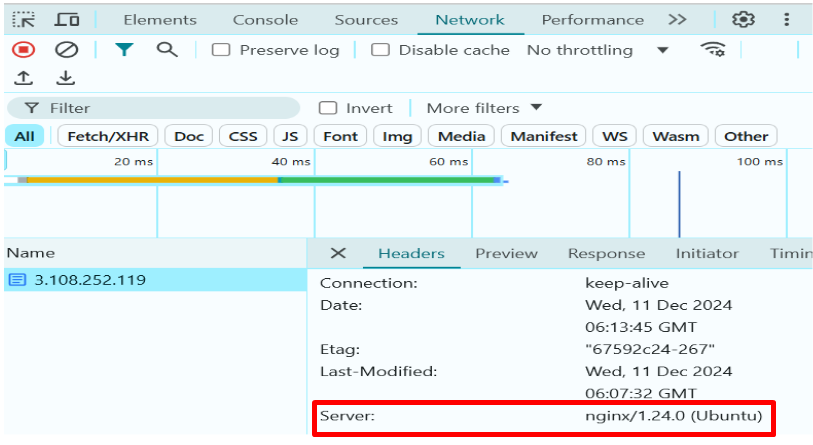This screenshot has height=445, width=813.
Task: Clear the network log
Action: [66, 50]
